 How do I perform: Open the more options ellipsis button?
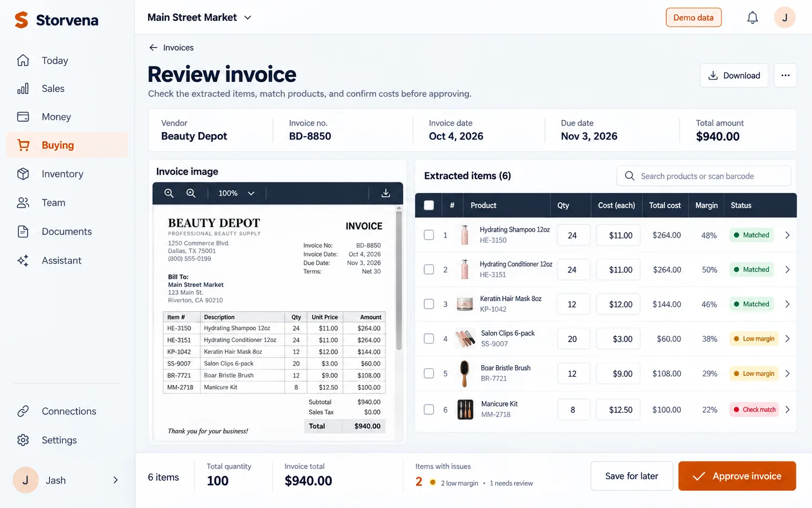[x=785, y=75]
